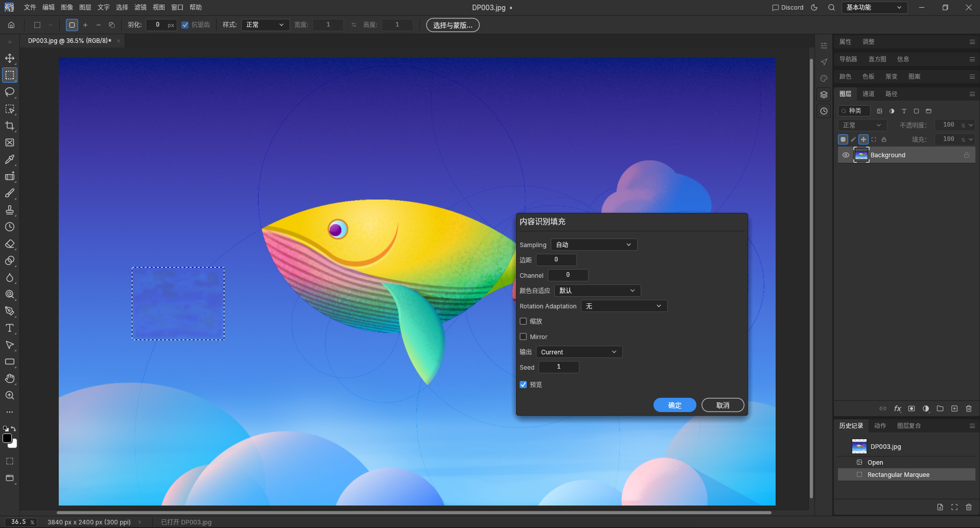Enable the Mirror checkbox
980x528 pixels.
(x=523, y=337)
